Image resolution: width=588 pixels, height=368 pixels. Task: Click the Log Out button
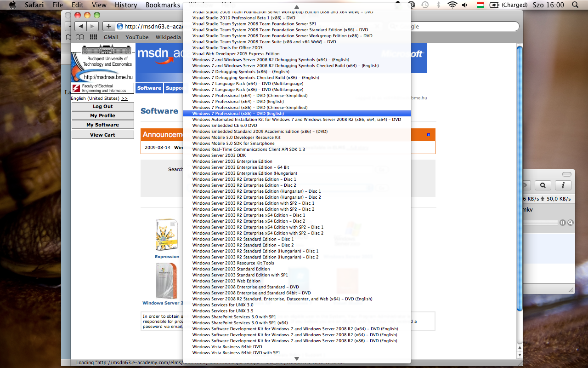103,106
